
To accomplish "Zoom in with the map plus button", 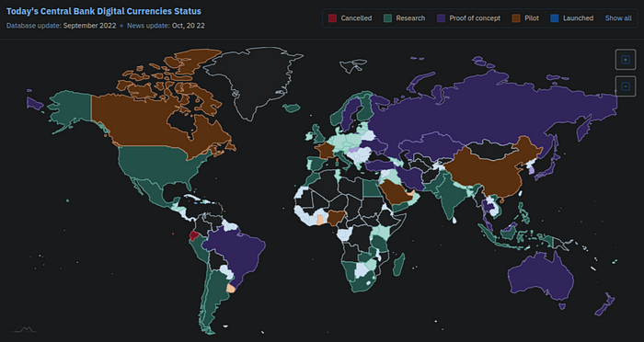I will tap(625, 60).
